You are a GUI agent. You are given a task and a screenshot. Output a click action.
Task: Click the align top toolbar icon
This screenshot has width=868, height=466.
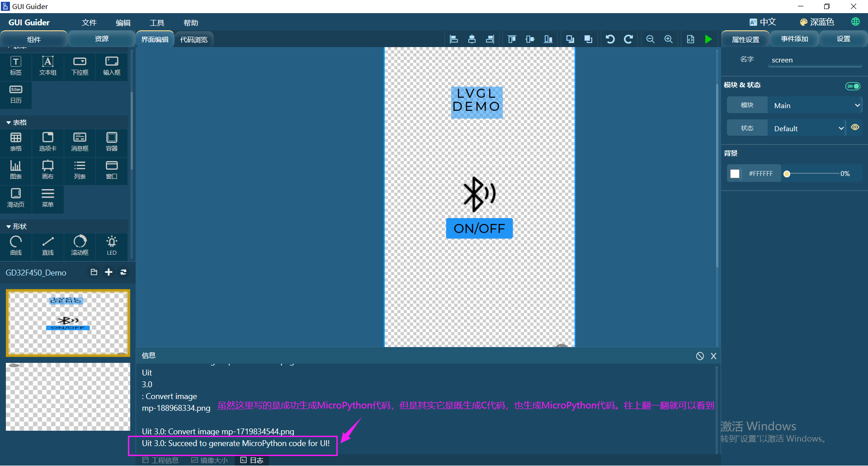pyautogui.click(x=512, y=39)
